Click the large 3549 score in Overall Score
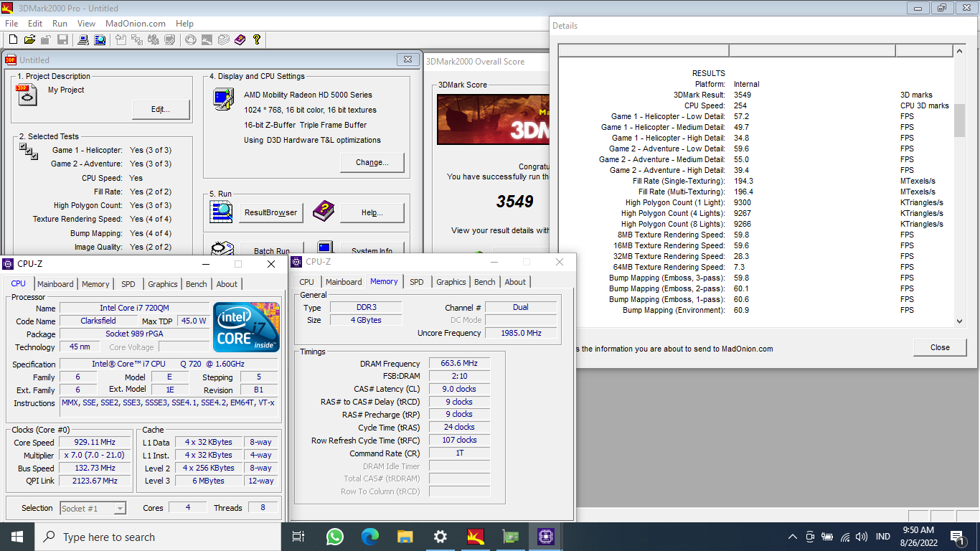 point(515,202)
